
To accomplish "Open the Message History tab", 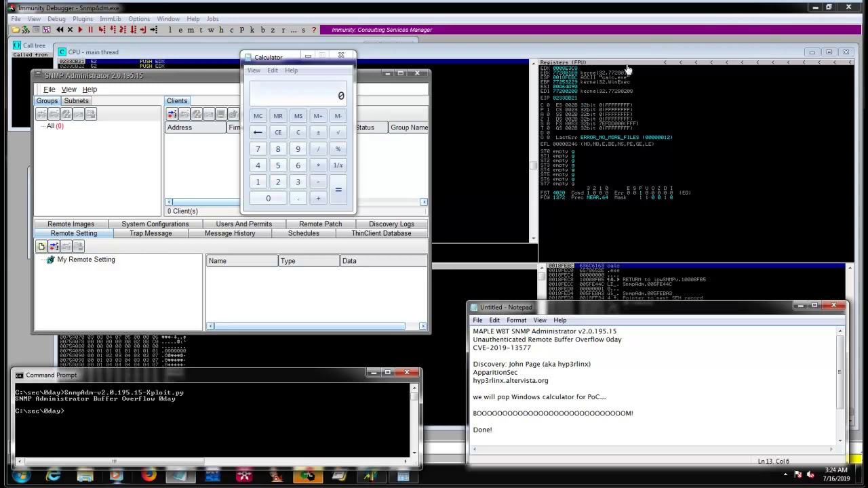I will pyautogui.click(x=230, y=233).
